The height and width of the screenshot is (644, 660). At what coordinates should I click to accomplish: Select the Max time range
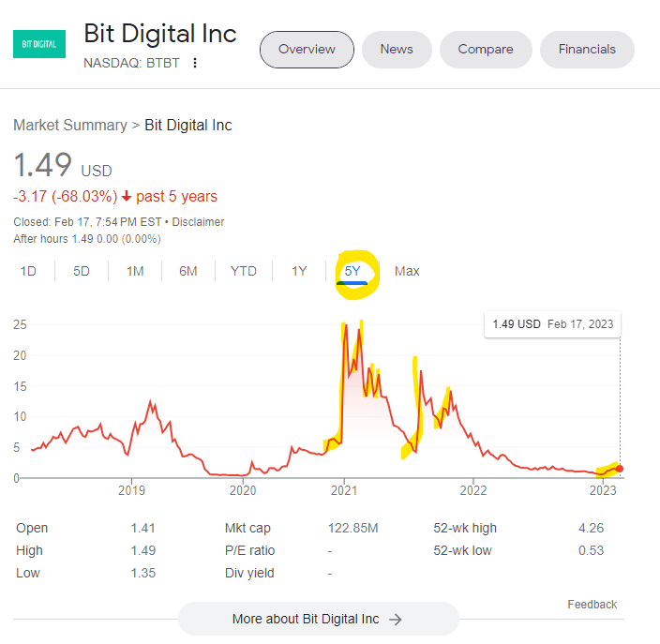tap(407, 271)
